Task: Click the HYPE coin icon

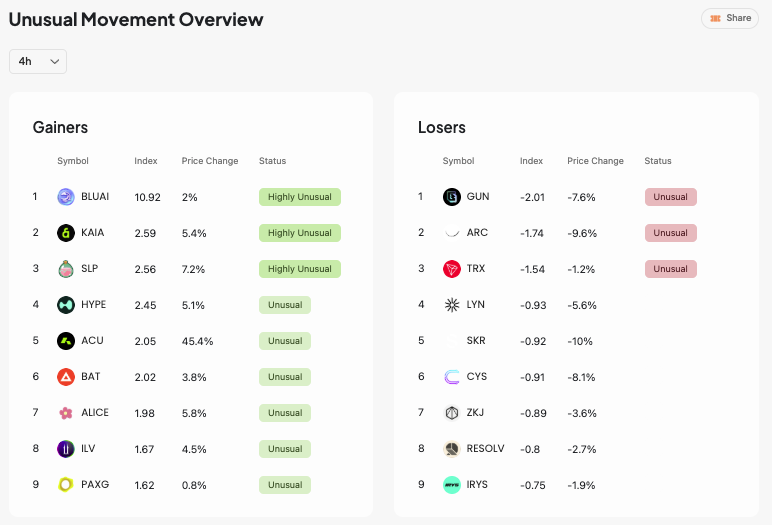Action: point(66,305)
